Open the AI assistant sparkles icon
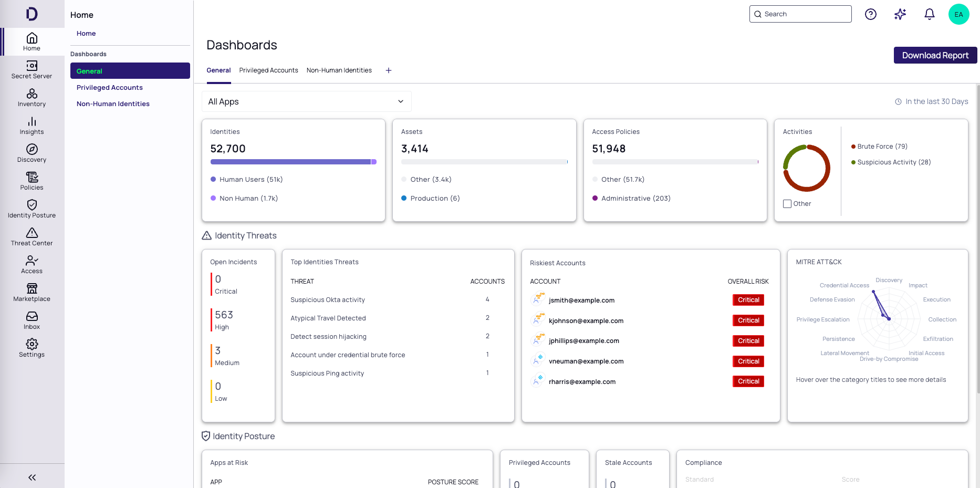Viewport: 980px width, 488px height. tap(900, 14)
